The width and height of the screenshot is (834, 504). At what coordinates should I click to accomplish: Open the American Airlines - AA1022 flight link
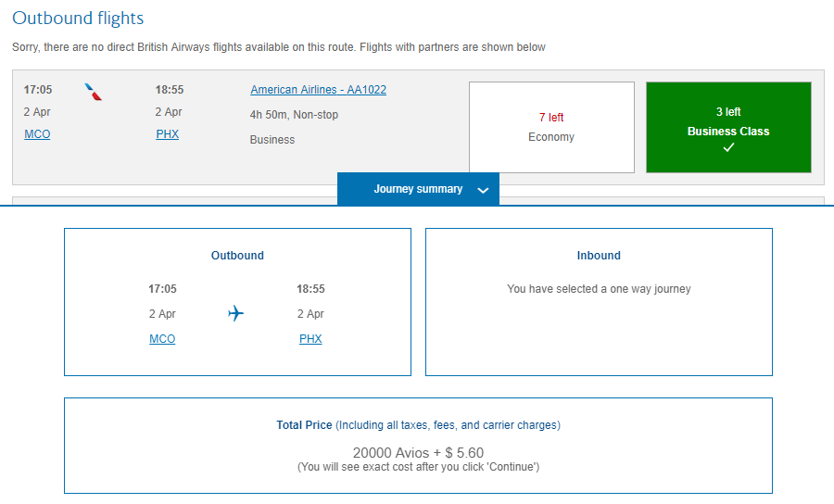click(x=318, y=90)
